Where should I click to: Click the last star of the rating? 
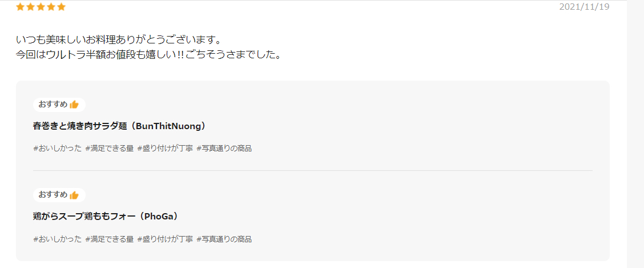point(61,7)
